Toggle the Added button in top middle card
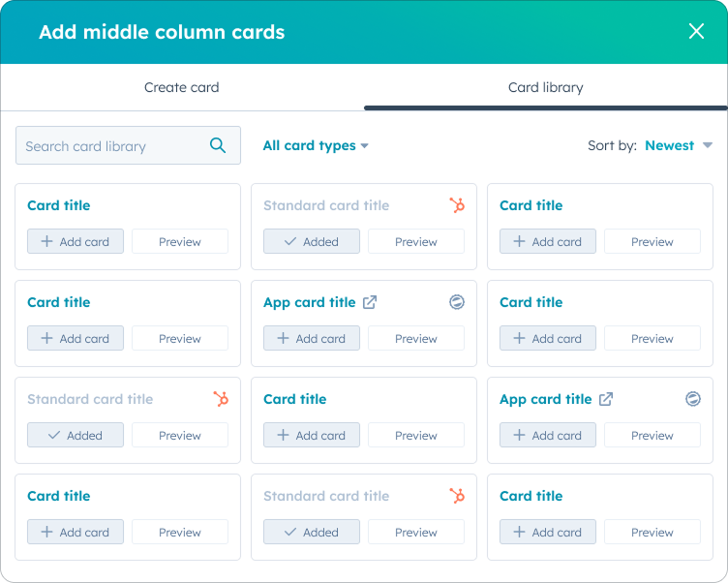The width and height of the screenshot is (728, 583). pyautogui.click(x=312, y=241)
